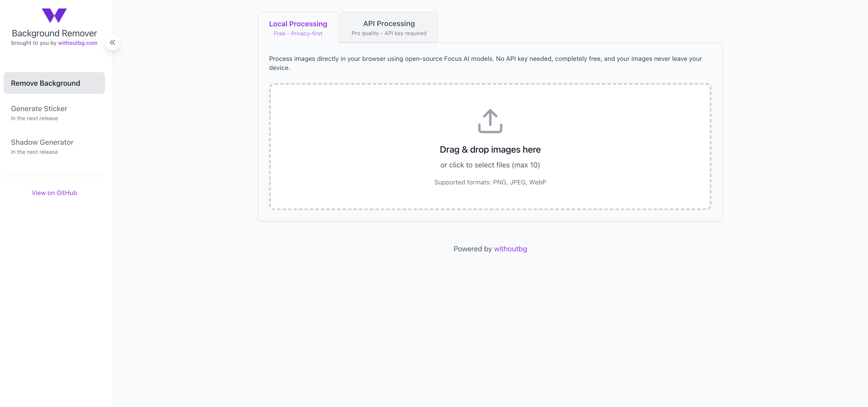The height and width of the screenshot is (407, 868).
Task: Click "or click to select files" text
Action: click(490, 165)
